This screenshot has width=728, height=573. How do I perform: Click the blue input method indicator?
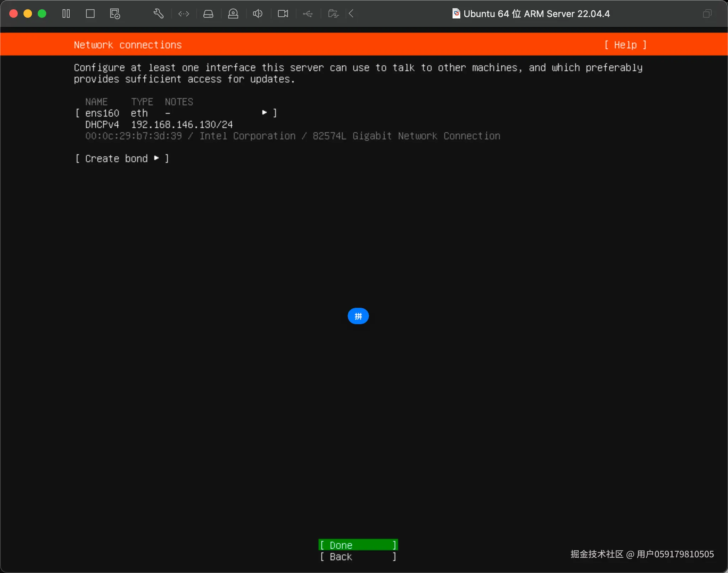[358, 316]
